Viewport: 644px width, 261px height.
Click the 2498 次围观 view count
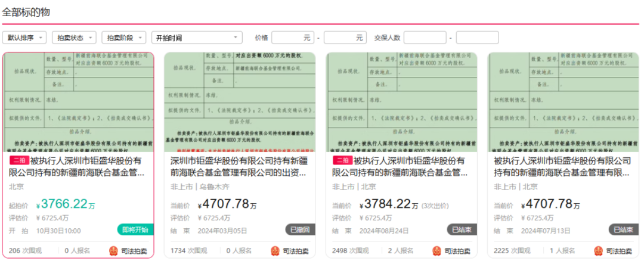(351, 250)
